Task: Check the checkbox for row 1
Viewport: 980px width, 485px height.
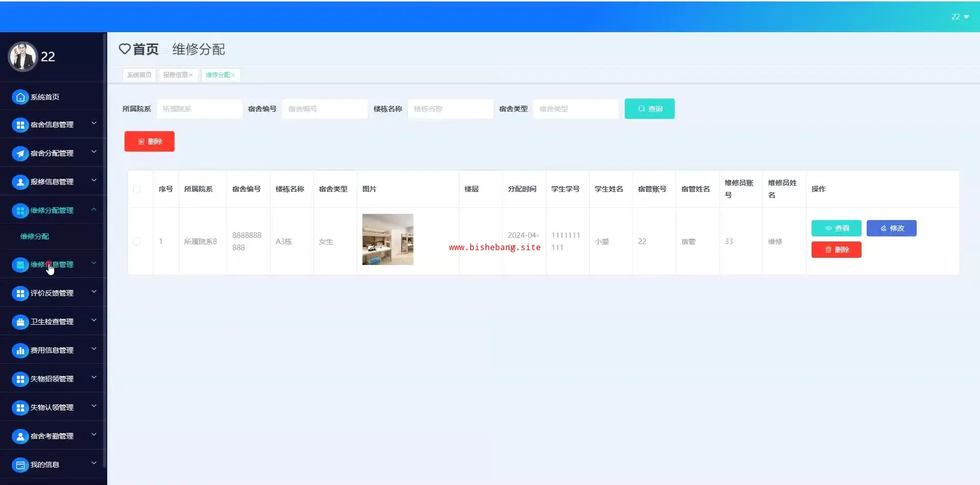Action: tap(137, 241)
